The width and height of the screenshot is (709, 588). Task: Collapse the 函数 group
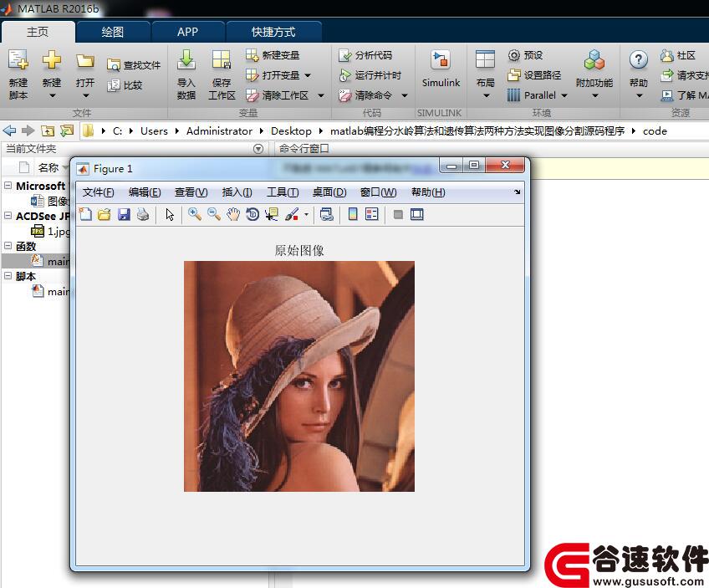(x=8, y=246)
